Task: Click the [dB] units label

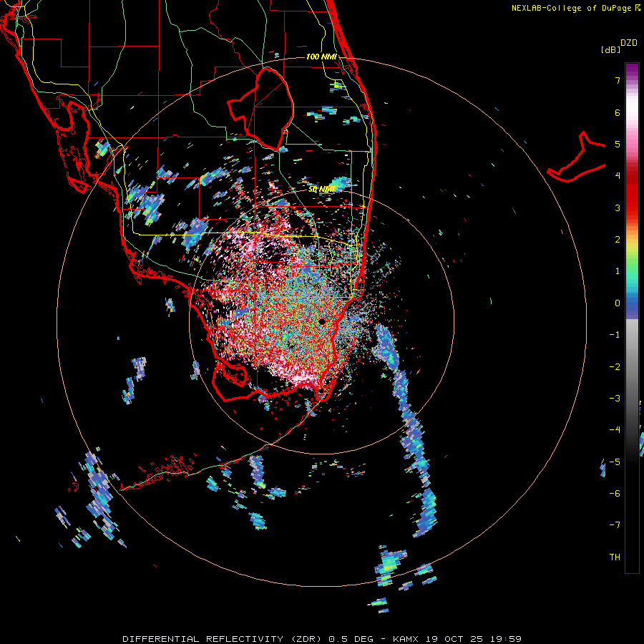Action: tap(610, 49)
